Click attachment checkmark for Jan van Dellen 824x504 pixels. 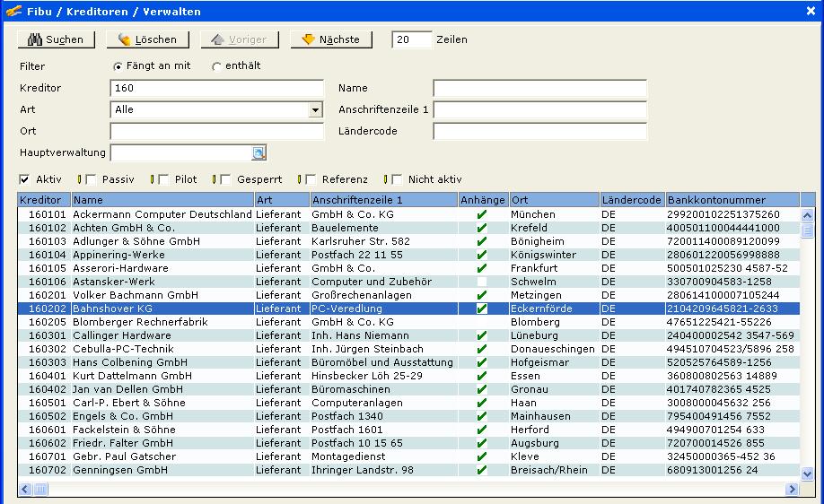[x=482, y=389]
